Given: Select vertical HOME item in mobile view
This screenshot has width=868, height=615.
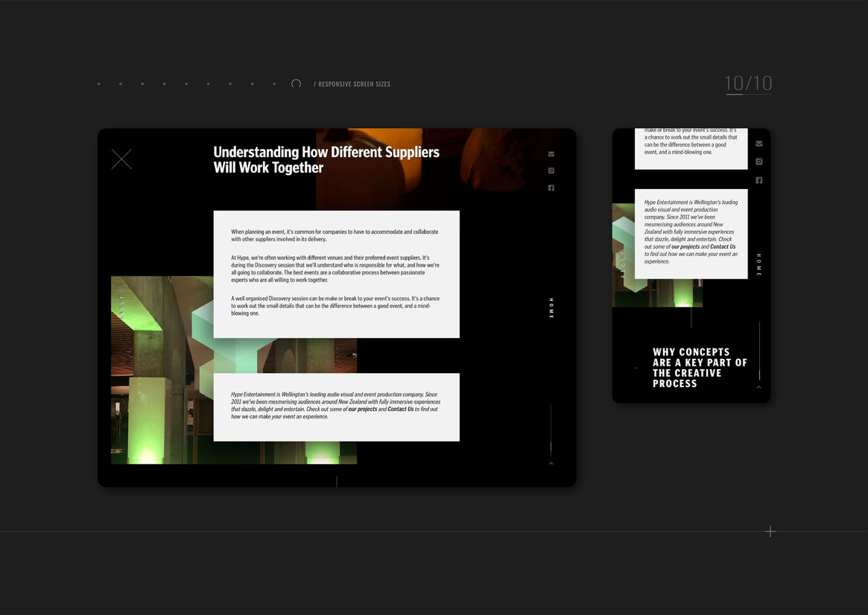Looking at the screenshot, I should point(759,264).
